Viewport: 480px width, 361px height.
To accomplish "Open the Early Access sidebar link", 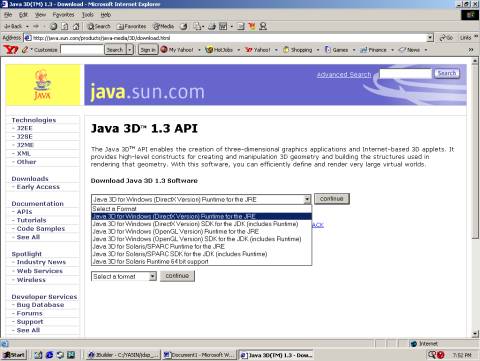I will click(38, 187).
